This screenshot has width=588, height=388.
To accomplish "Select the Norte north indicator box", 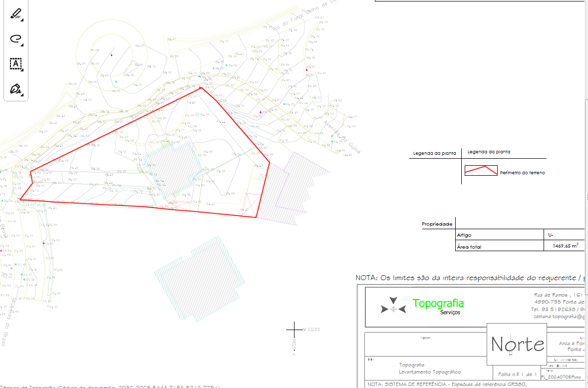I will click(x=517, y=344).
